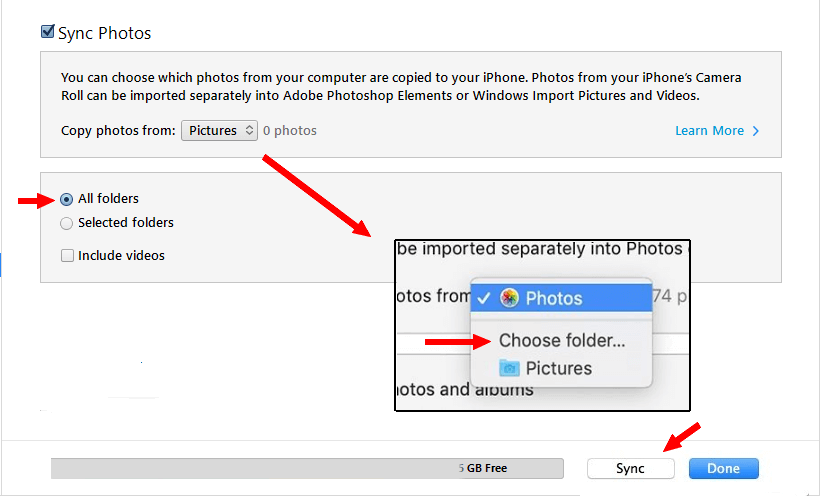Click the checkmark next to Photos
The image size is (820, 496).
tap(484, 298)
